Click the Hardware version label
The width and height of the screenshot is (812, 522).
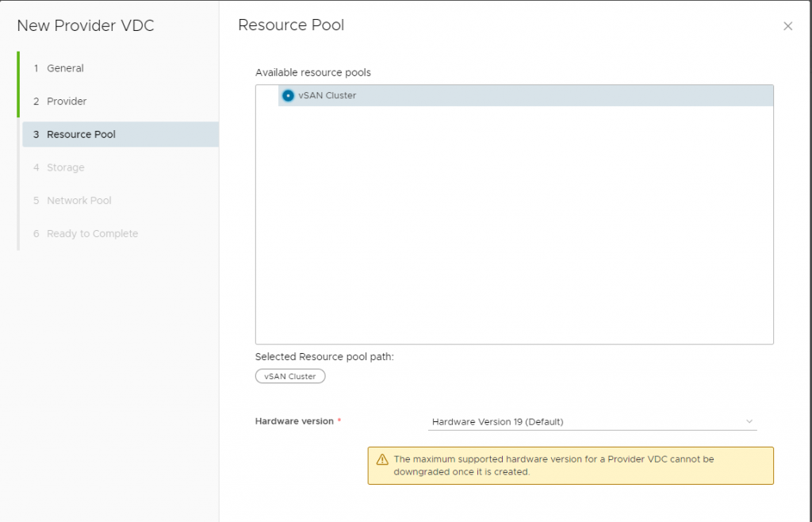[294, 421]
